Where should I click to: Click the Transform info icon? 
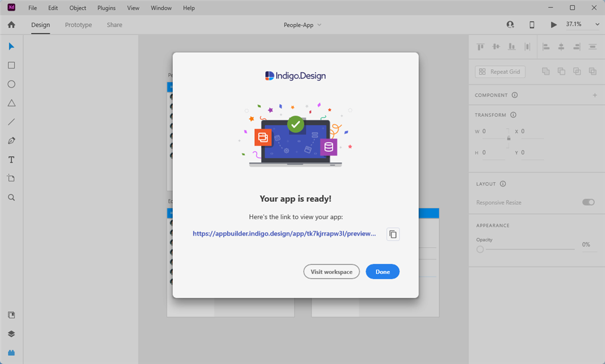point(513,115)
